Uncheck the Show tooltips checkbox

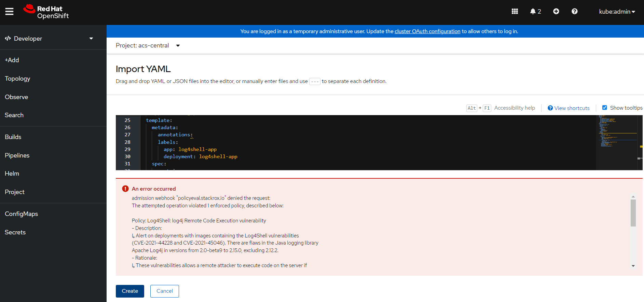[605, 108]
